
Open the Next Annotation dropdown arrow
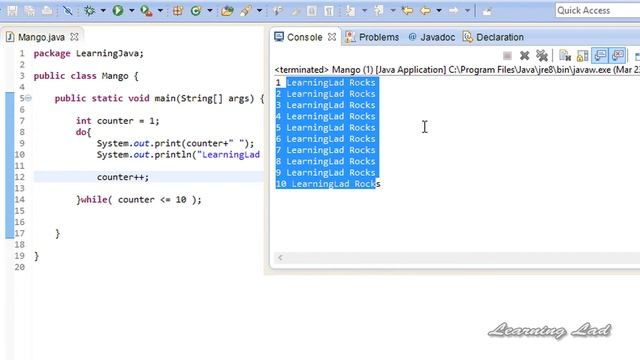point(364,11)
